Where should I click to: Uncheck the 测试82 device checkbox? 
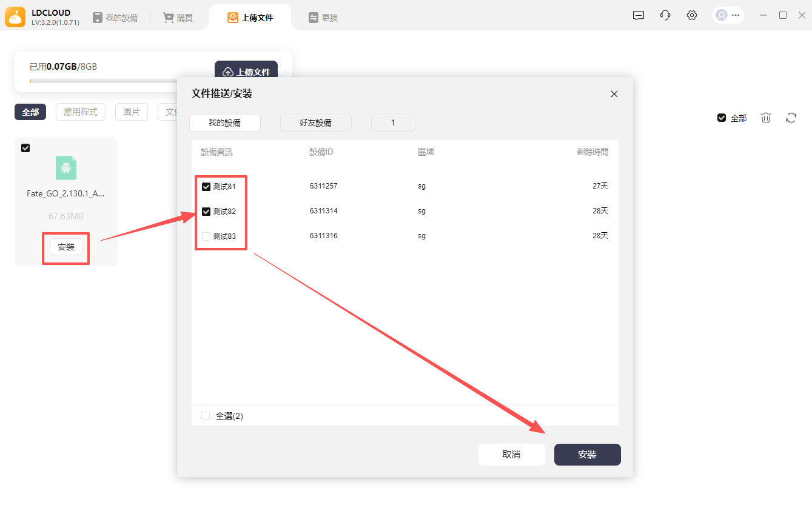pyautogui.click(x=206, y=212)
